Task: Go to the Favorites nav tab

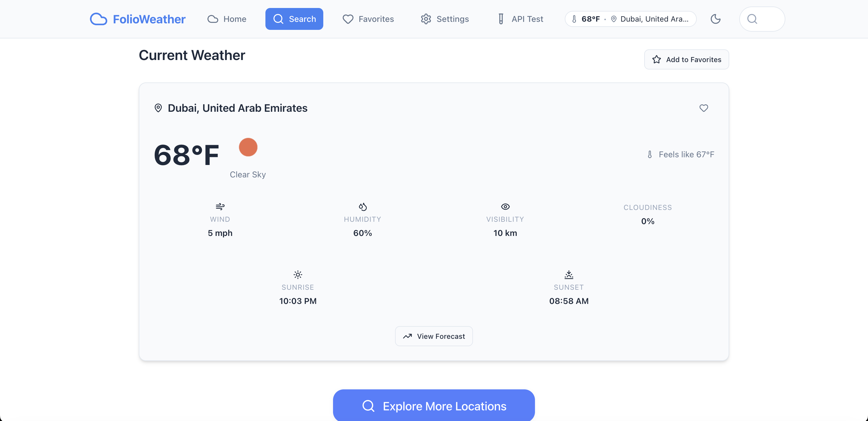Action: (x=368, y=19)
